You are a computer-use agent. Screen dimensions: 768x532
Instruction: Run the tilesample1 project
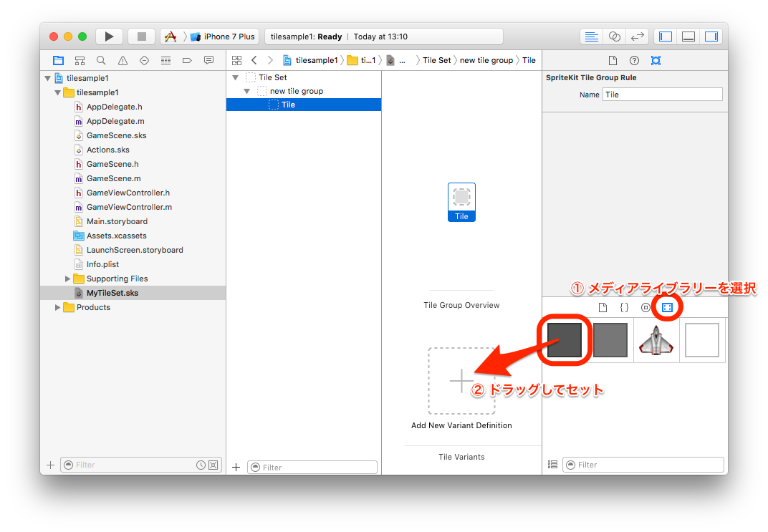point(109,36)
